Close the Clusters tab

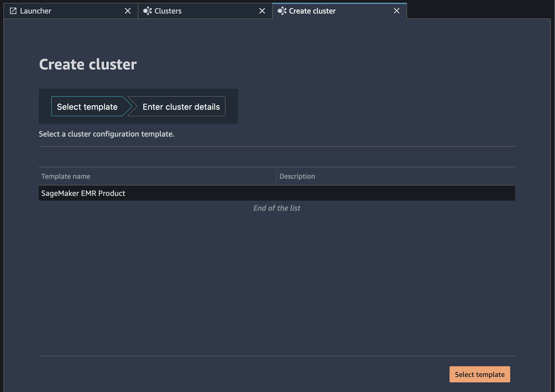262,11
